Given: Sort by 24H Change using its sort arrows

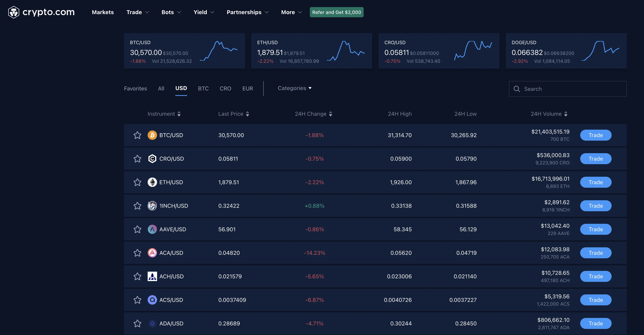Looking at the screenshot, I should point(330,114).
